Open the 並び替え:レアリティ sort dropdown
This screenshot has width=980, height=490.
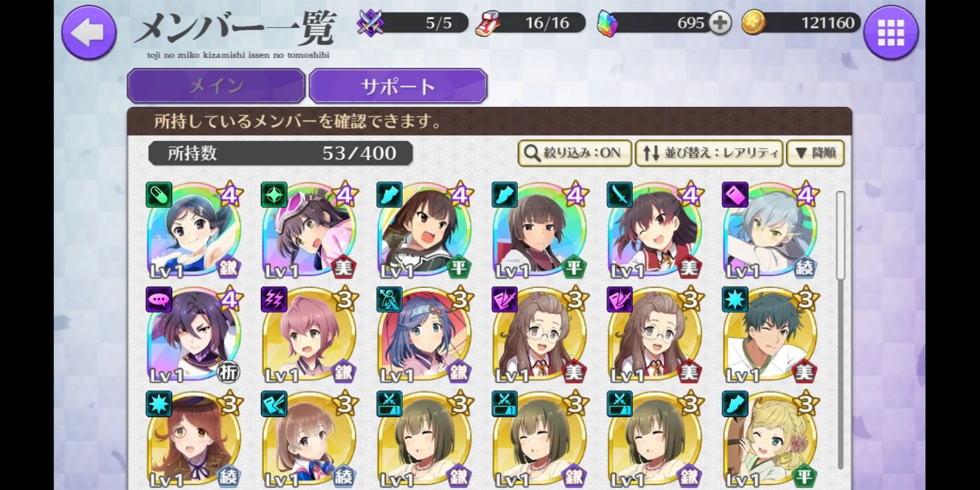[x=709, y=153]
